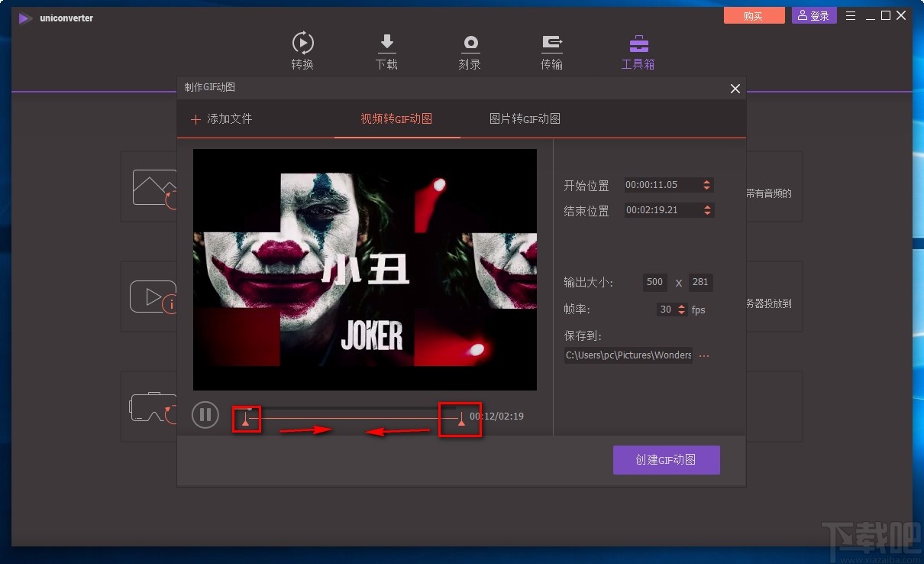Click the 创建GIF动图 button
This screenshot has height=564, width=924.
tap(666, 459)
